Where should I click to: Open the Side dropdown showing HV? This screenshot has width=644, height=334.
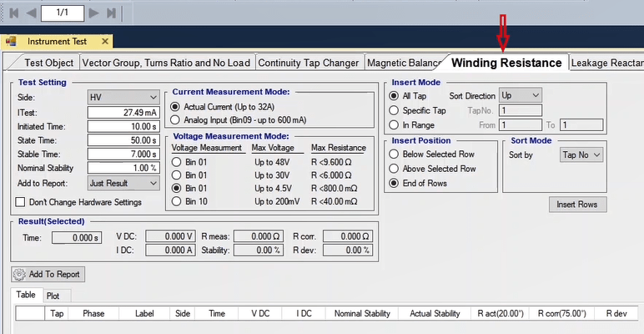(123, 97)
